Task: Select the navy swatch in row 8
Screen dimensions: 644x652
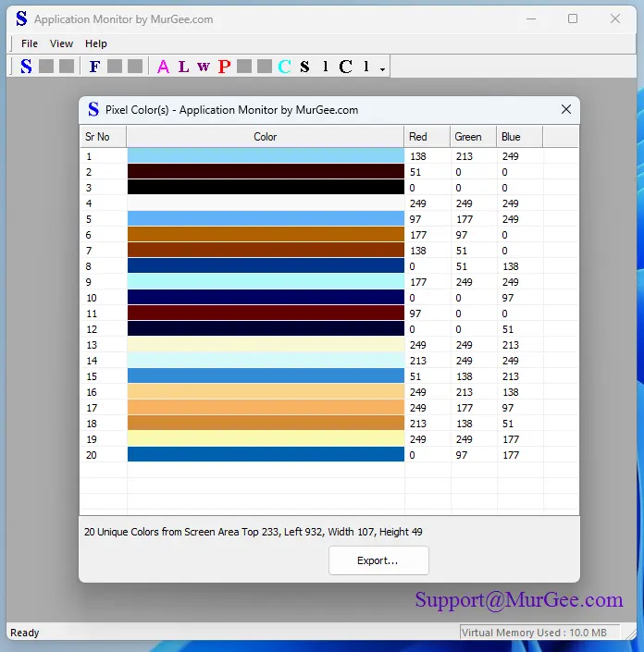Action: (x=266, y=266)
